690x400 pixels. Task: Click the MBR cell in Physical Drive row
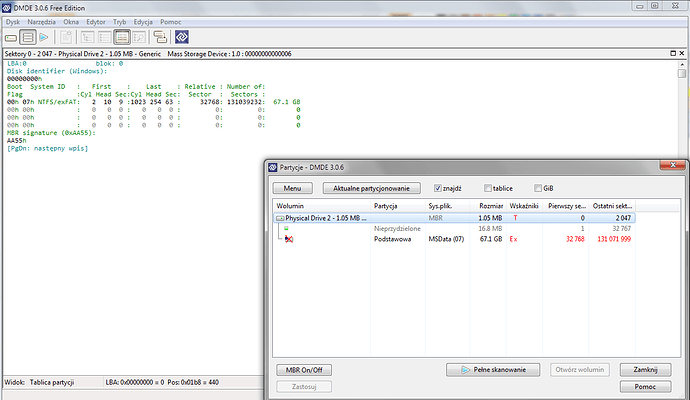pos(436,218)
